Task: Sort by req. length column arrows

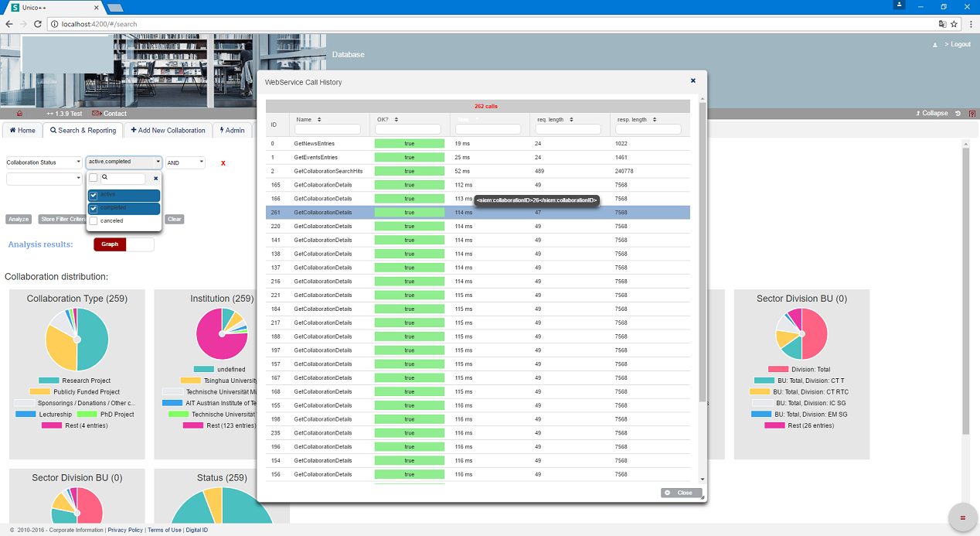Action: (x=571, y=119)
